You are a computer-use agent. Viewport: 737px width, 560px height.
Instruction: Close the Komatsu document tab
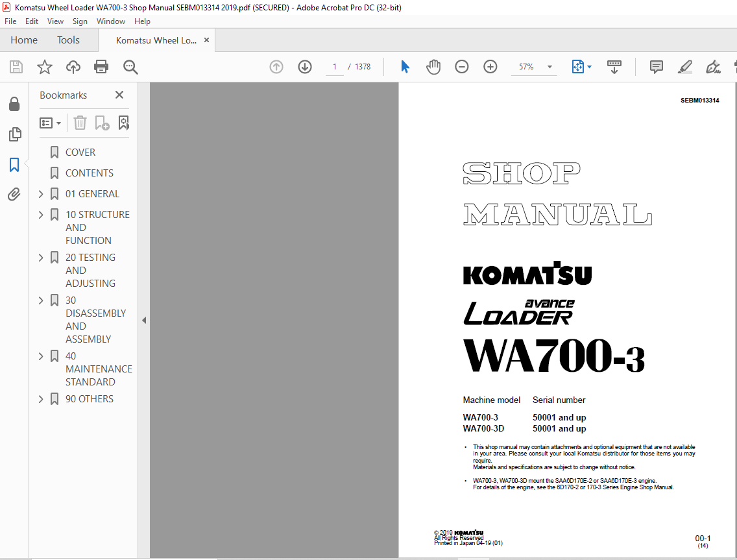[x=206, y=40]
